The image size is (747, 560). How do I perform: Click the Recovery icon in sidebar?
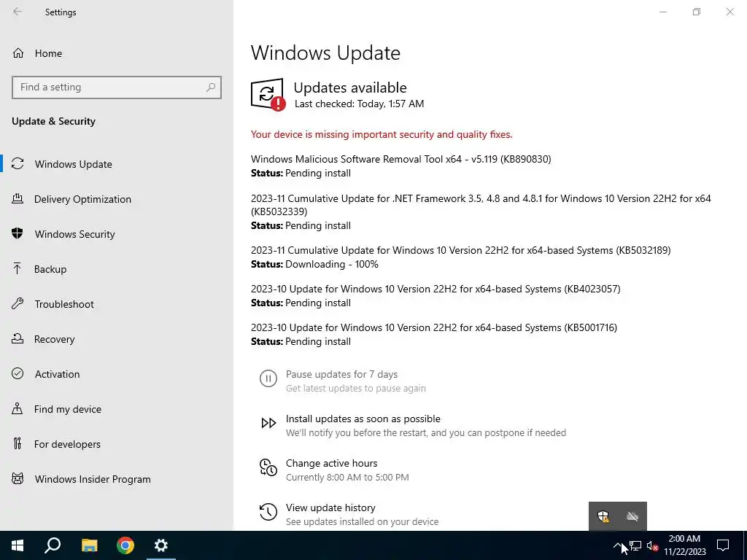click(18, 338)
